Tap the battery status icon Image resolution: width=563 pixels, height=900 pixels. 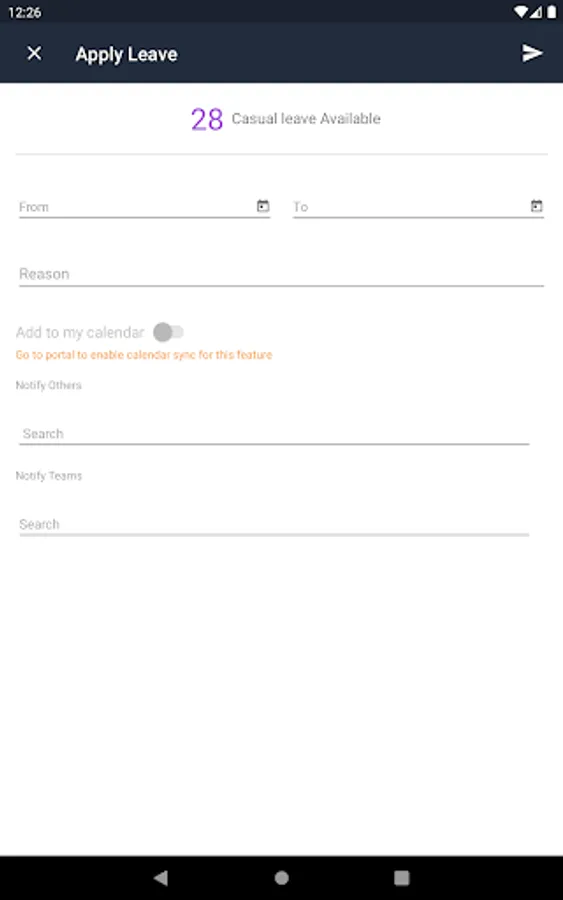(x=552, y=11)
